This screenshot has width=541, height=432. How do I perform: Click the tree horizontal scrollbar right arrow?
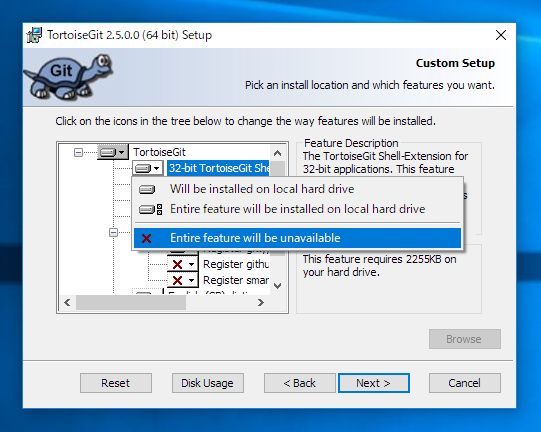click(x=261, y=303)
